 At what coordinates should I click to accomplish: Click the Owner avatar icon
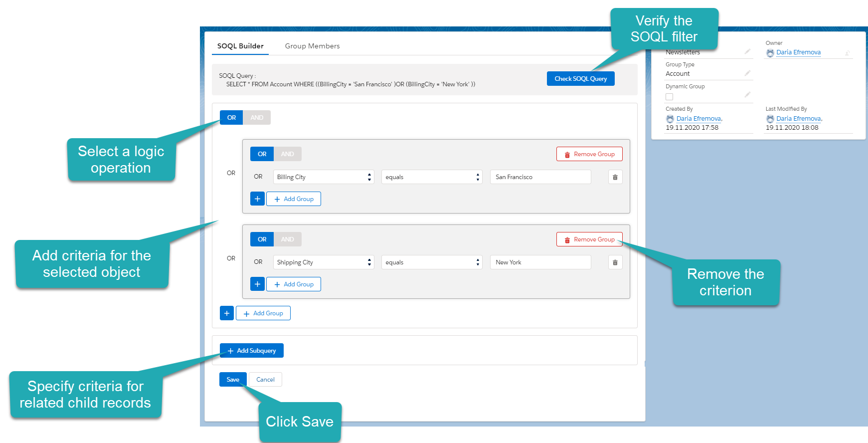click(770, 53)
